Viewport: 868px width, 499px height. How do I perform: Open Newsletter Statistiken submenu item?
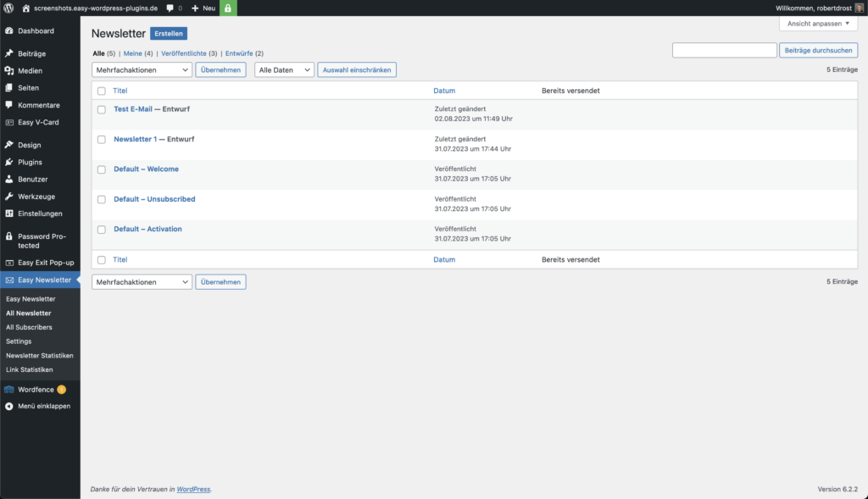point(39,356)
